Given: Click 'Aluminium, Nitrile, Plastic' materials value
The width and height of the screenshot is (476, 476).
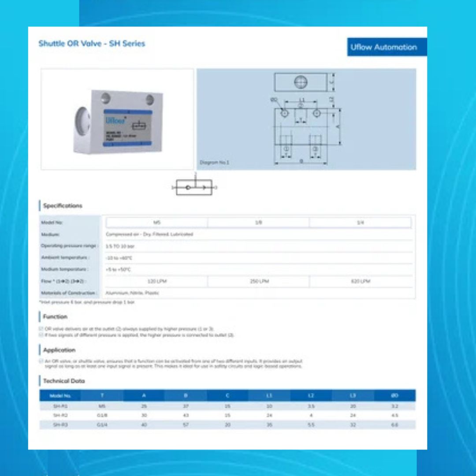Looking at the screenshot, I should 132,293.
